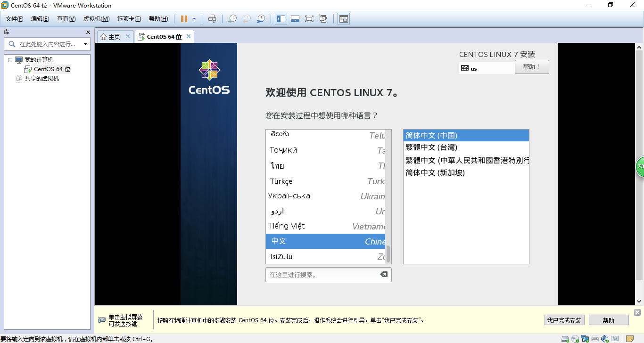
Task: Click the hard disk status bar icon
Action: tap(565, 339)
